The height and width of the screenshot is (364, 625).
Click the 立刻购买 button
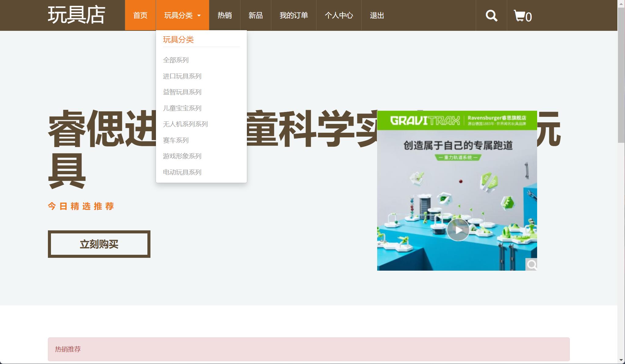pyautogui.click(x=99, y=244)
